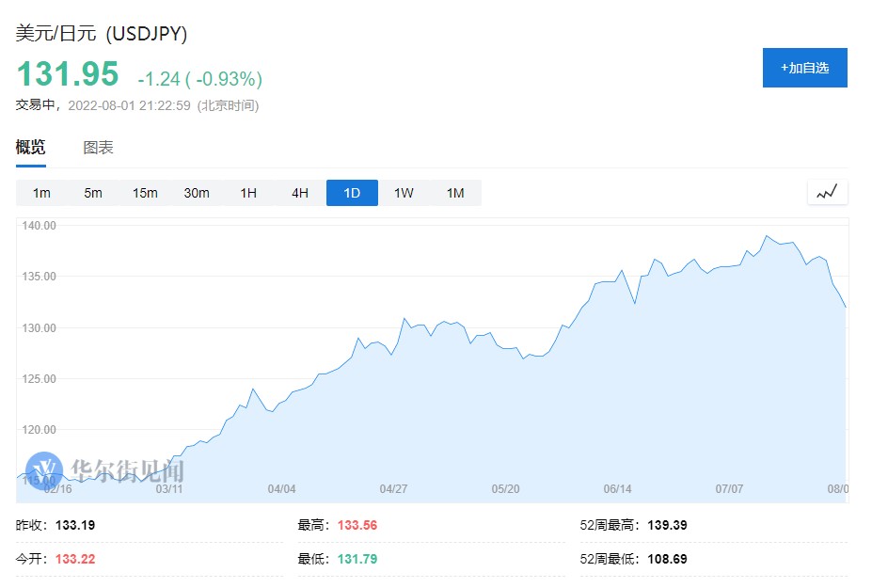Switch to the 4H interval
This screenshot has height=588, width=872.
pyautogui.click(x=300, y=193)
